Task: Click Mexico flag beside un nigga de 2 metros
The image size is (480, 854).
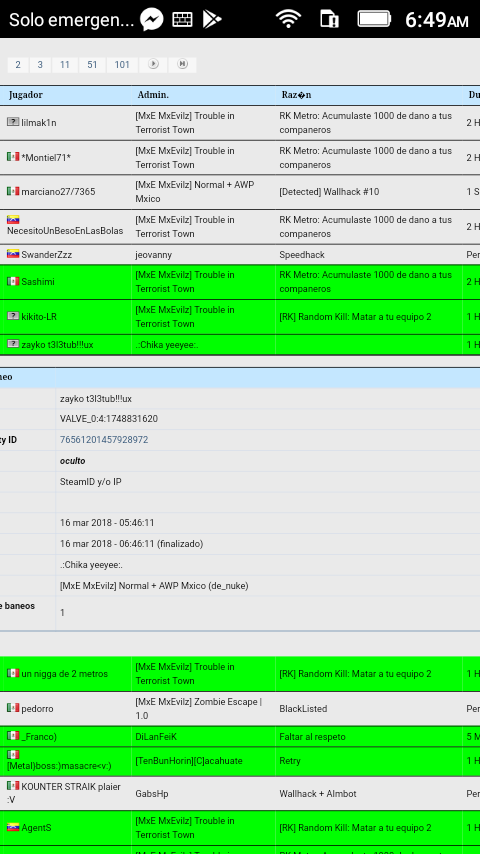Action: [13, 673]
